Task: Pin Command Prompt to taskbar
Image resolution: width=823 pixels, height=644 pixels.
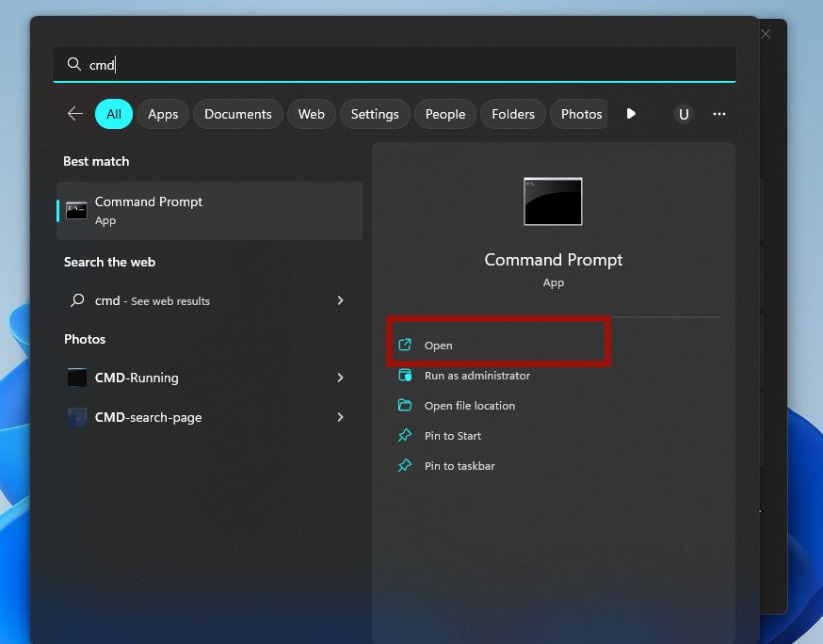Action: (x=459, y=466)
